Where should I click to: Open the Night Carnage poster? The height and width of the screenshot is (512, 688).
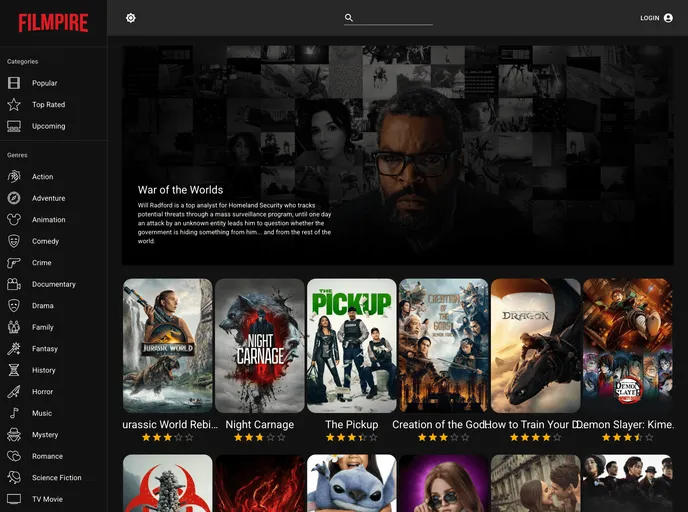[x=260, y=346]
